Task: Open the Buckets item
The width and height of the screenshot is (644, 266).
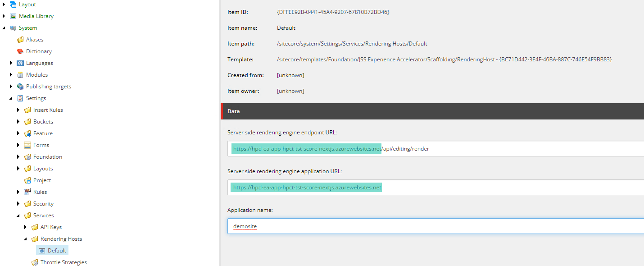Action: point(44,121)
